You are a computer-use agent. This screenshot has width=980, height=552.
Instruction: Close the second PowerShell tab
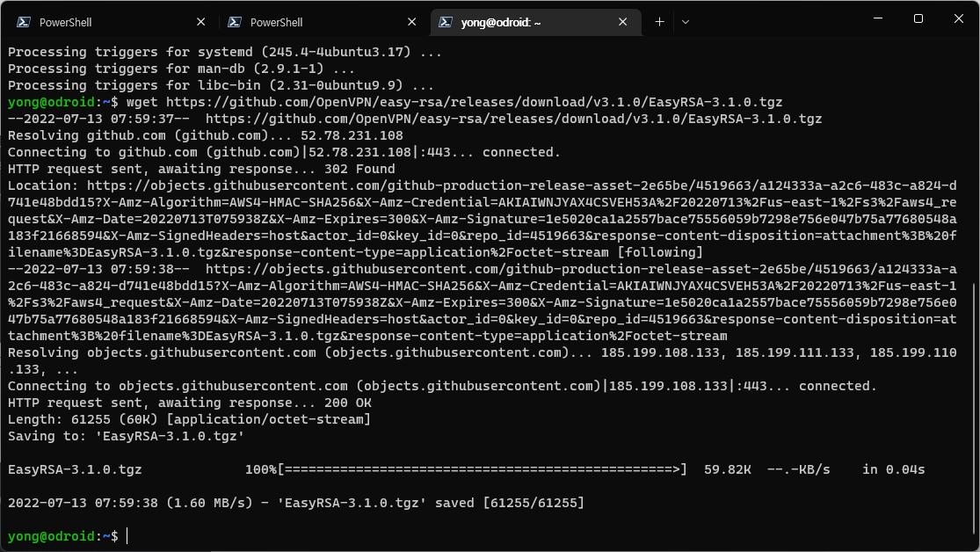click(412, 22)
